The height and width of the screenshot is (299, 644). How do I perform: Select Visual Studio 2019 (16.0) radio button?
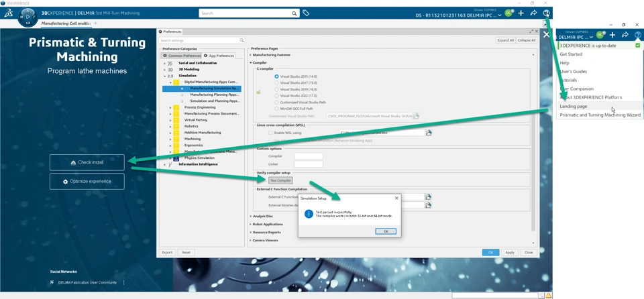click(276, 89)
